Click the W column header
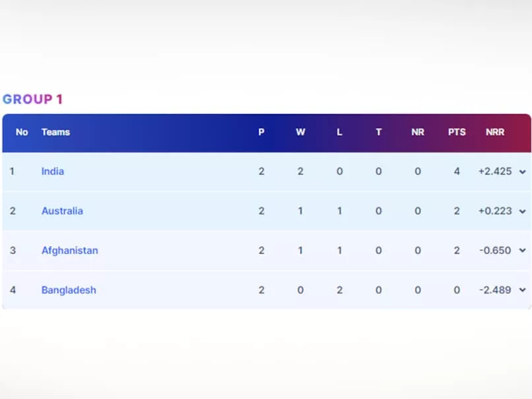The image size is (532, 399). 300,132
